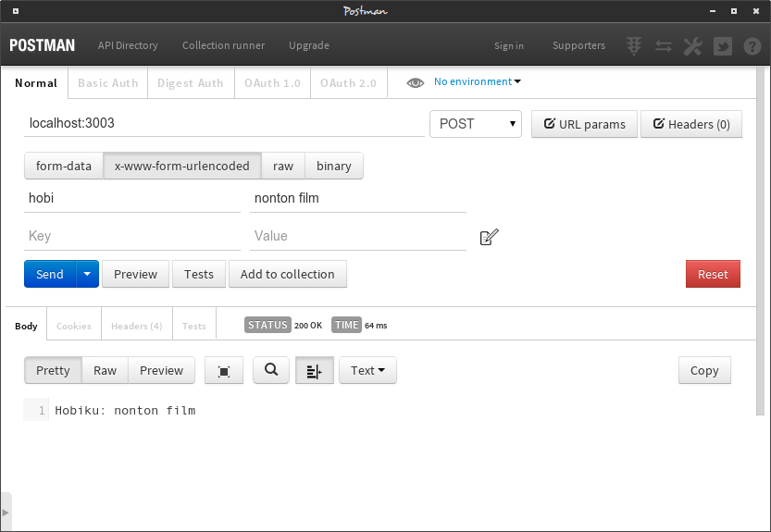Click the sync arrows icon in header

(x=664, y=46)
